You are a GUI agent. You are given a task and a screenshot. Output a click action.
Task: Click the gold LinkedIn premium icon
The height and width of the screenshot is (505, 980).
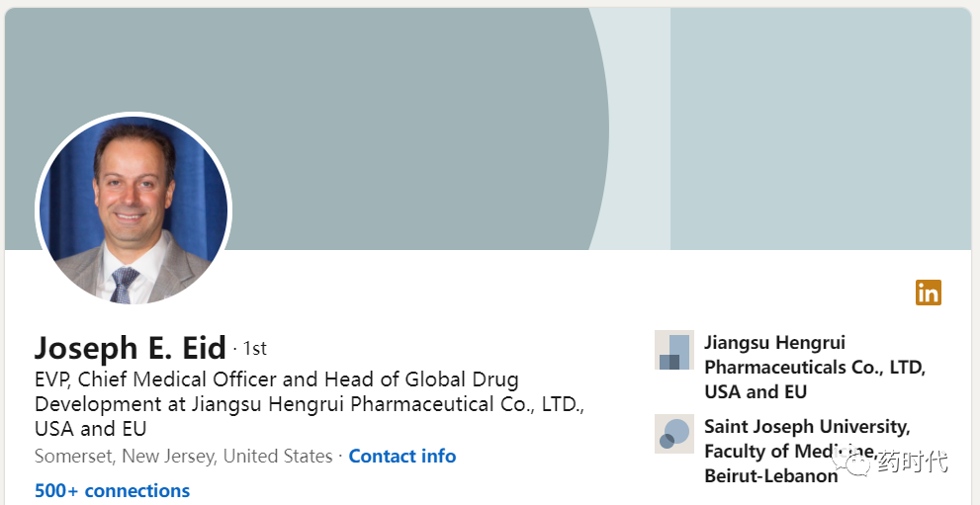point(929,293)
